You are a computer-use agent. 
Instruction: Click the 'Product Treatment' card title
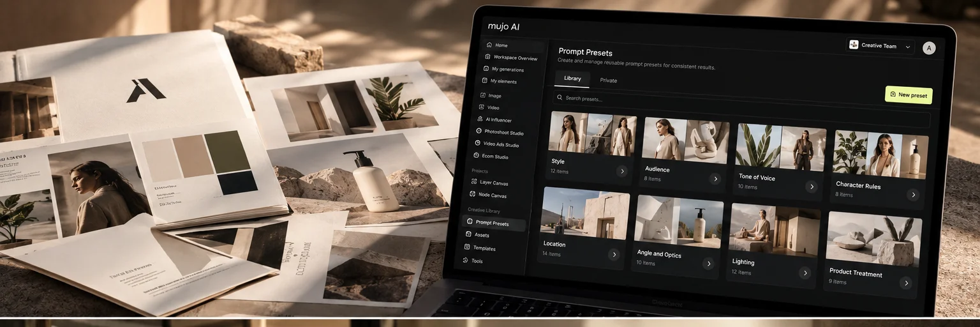[x=856, y=273]
